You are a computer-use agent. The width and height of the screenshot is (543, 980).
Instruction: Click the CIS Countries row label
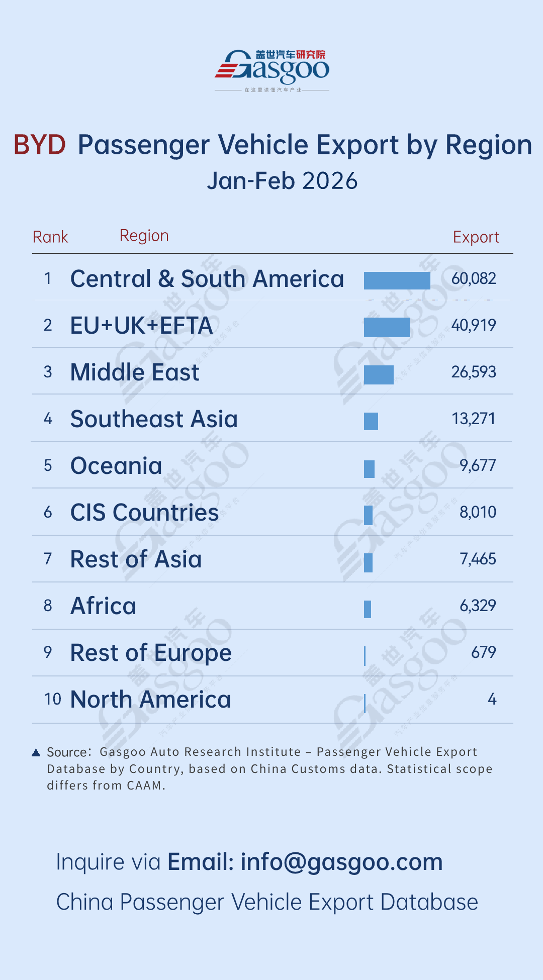(x=144, y=513)
